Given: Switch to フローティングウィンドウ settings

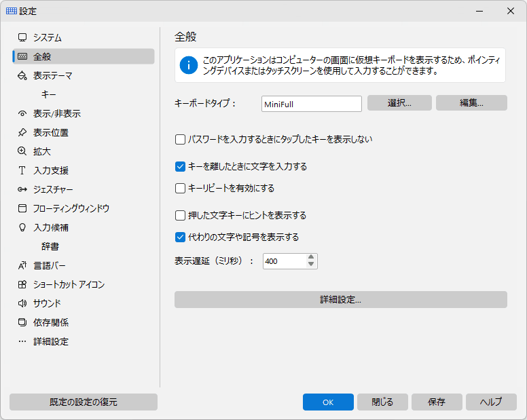Looking at the screenshot, I should (x=84, y=208).
